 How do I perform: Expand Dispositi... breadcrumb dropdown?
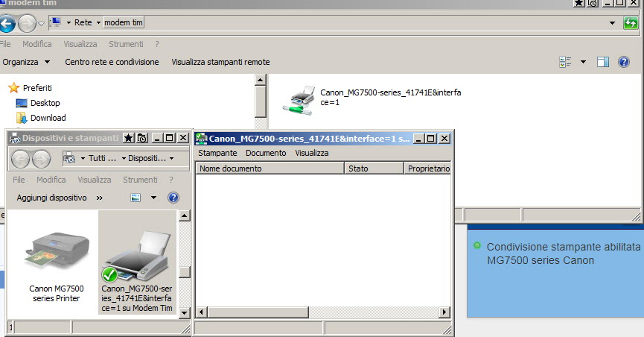[172, 158]
